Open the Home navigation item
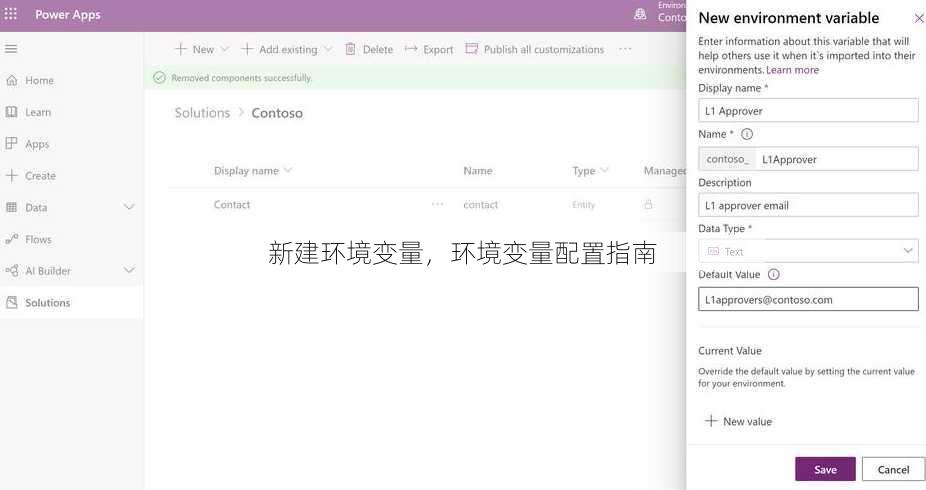Screen dimensions: 926x490 click(x=71, y=80)
